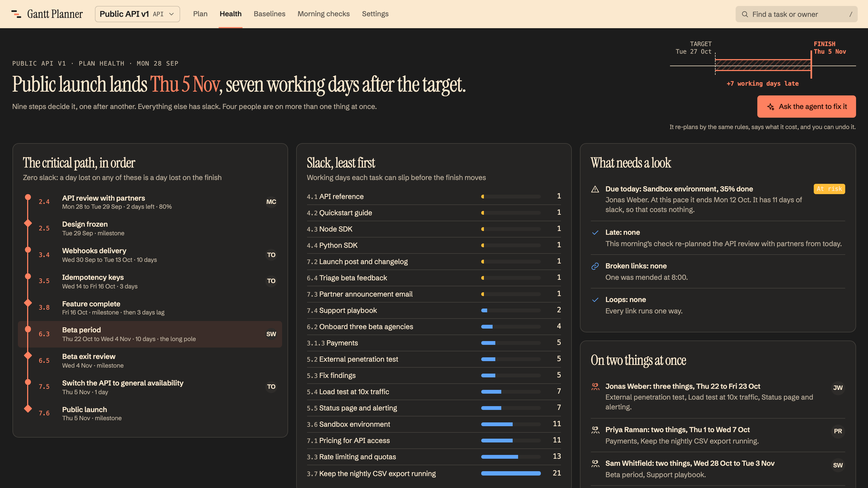Screen dimensions: 868x488
Task: Open the Public launch milestone
Action: pos(150,413)
